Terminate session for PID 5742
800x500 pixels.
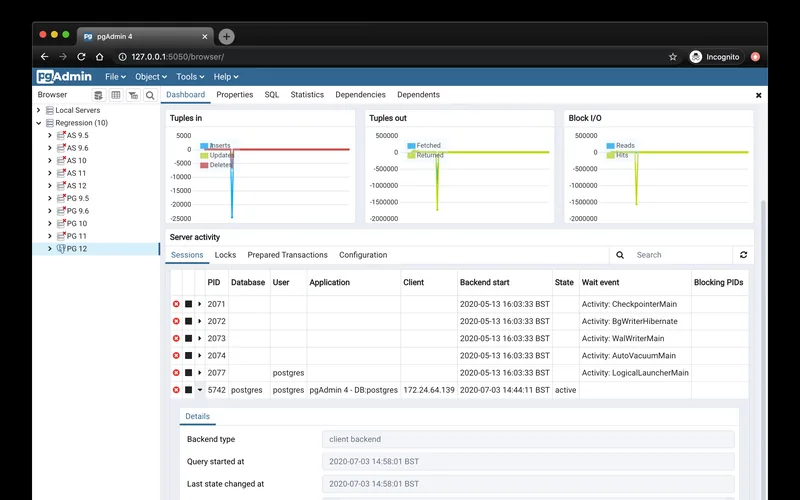click(x=176, y=390)
